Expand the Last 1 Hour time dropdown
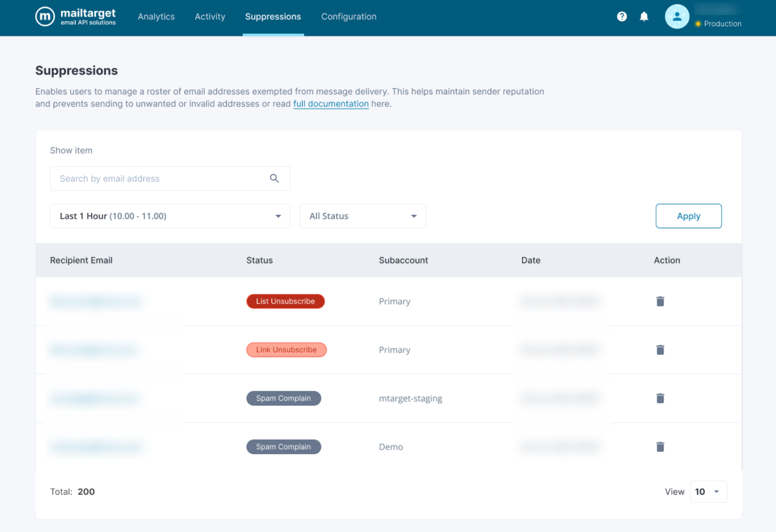The image size is (776, 532). [170, 216]
